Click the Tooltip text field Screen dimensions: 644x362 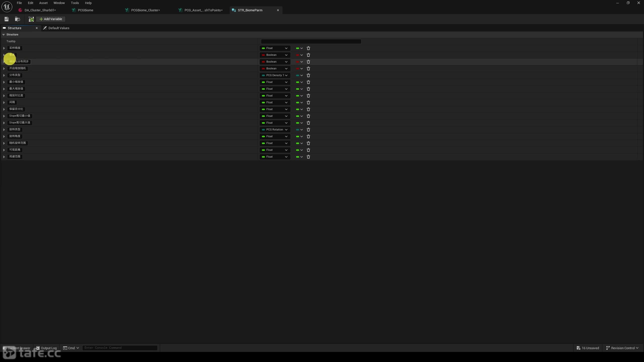pyautogui.click(x=311, y=41)
